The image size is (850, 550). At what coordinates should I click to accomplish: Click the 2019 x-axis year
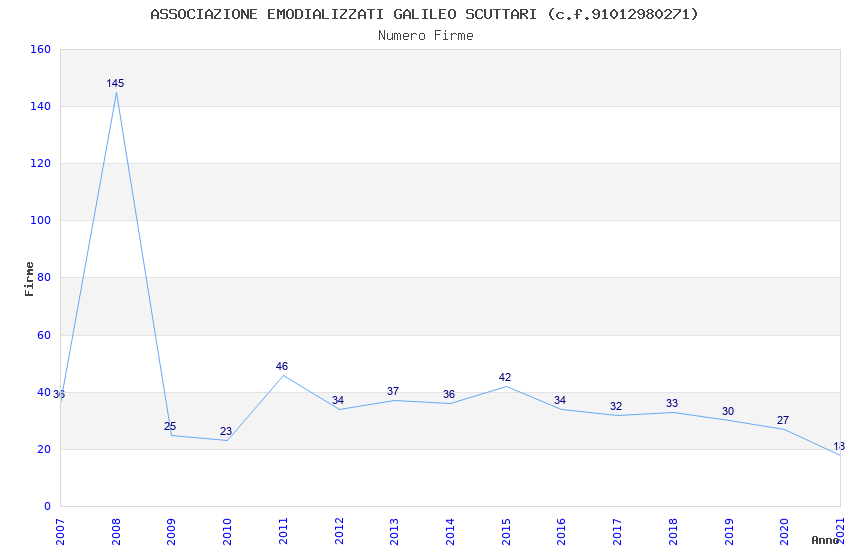pos(729,531)
